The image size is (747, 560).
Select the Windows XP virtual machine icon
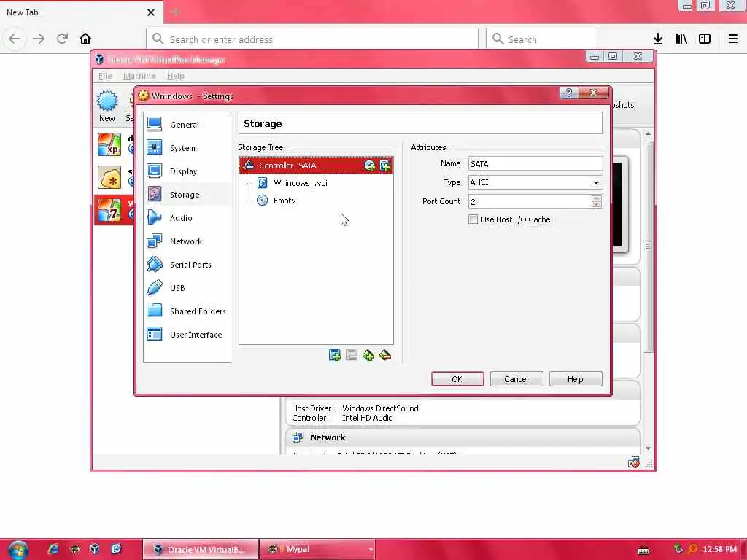[109, 144]
